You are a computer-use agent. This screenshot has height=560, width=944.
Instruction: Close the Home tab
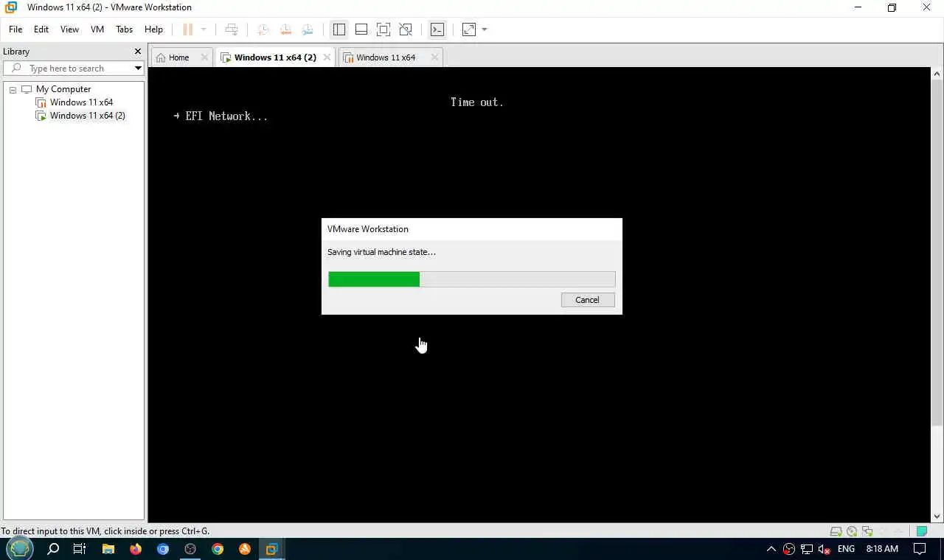(x=204, y=57)
